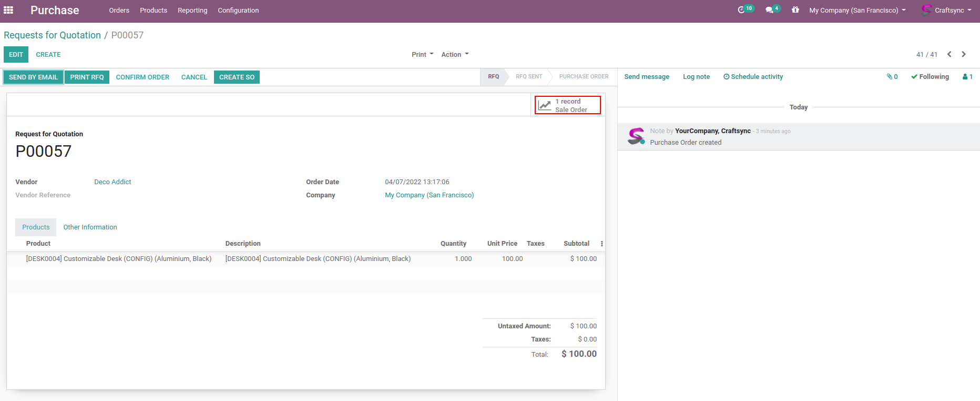Open the 1 record Sale Order stat button
This screenshot has width=980, height=401.
(x=567, y=105)
